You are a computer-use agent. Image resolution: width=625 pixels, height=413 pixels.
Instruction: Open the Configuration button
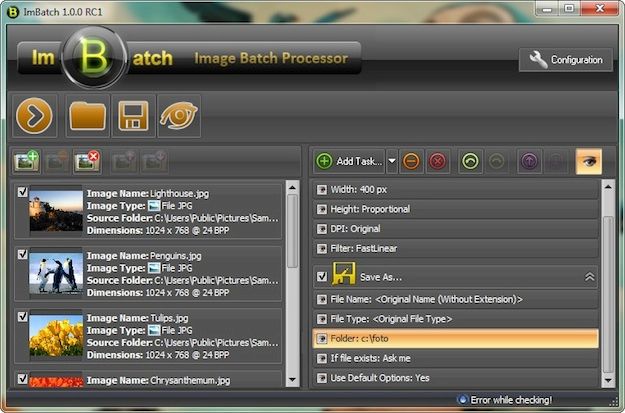[566, 60]
